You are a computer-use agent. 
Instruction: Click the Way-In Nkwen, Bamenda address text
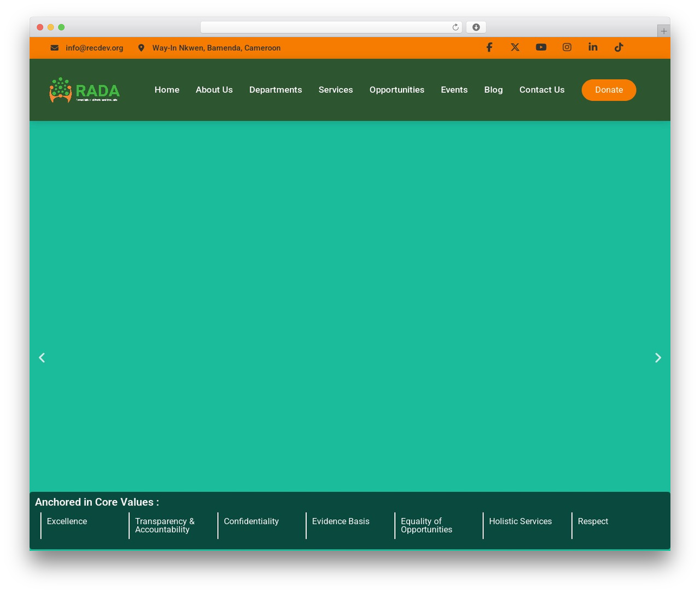217,48
